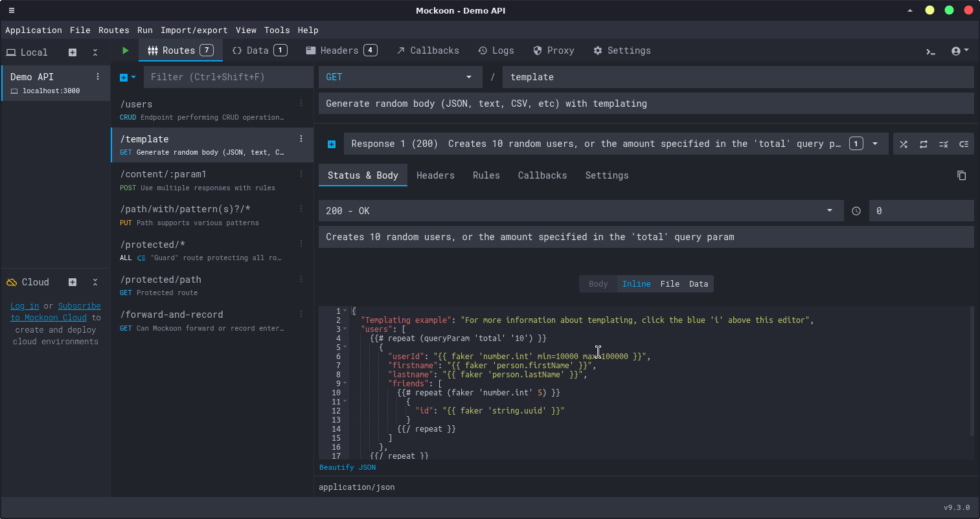Screen dimensions: 980x519
Task: Open the response Callbacks tab
Action: point(542,175)
